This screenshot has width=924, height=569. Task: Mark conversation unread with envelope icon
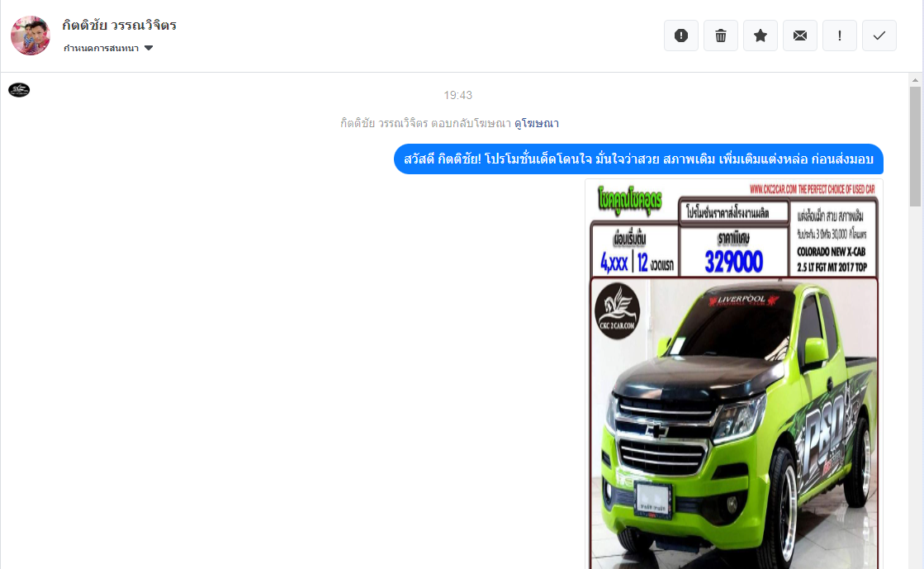click(799, 36)
